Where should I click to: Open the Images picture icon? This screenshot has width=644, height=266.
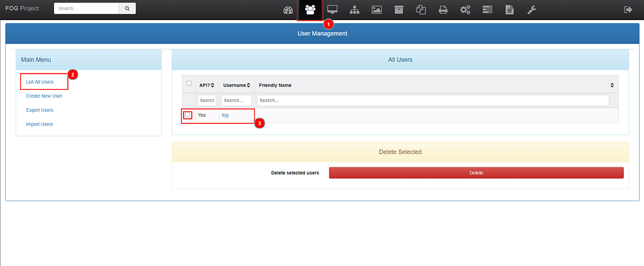coord(376,9)
